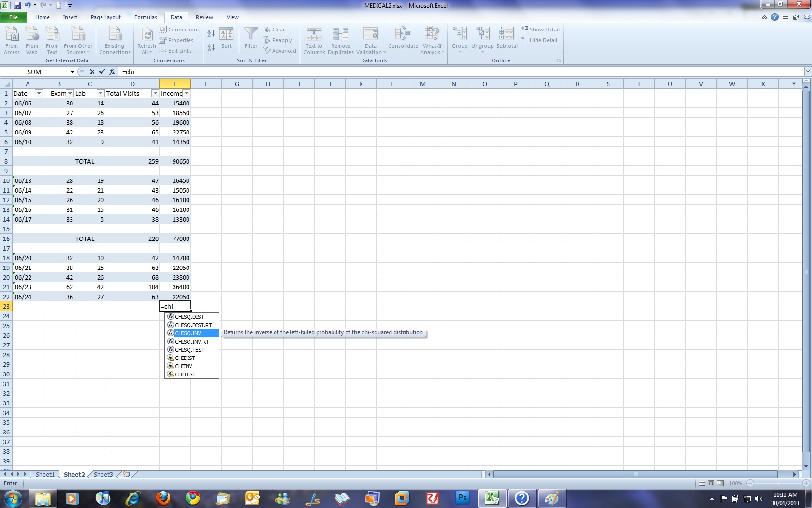812x508 pixels.
Task: Click the Advanced filter button
Action: 280,51
